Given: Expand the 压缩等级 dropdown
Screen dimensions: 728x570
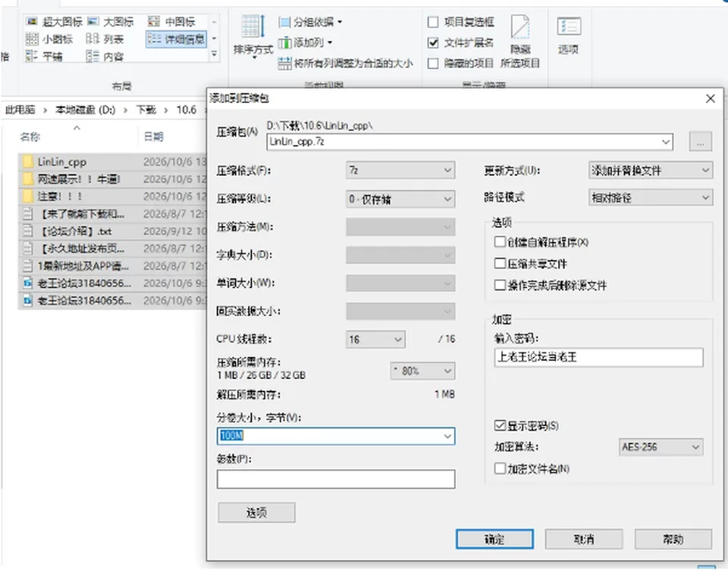Looking at the screenshot, I should pos(400,199).
